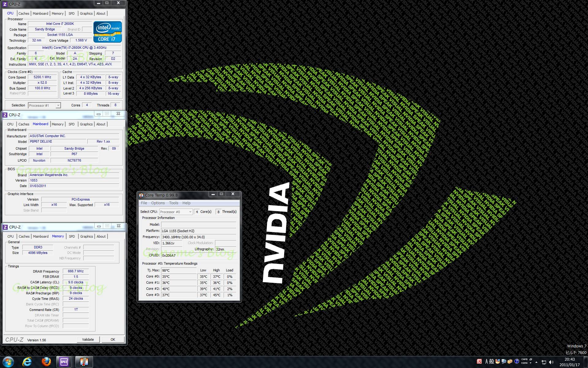Image resolution: width=588 pixels, height=368 pixels.
Task: Click the CPU-Z taskbar icon
Action: point(64,362)
